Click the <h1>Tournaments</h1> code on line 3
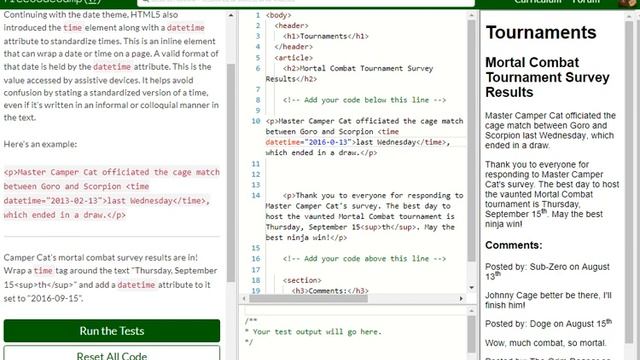 [x=326, y=36]
